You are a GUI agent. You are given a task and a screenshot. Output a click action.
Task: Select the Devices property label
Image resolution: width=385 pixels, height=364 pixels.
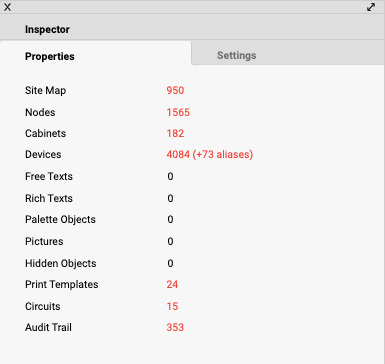point(43,154)
